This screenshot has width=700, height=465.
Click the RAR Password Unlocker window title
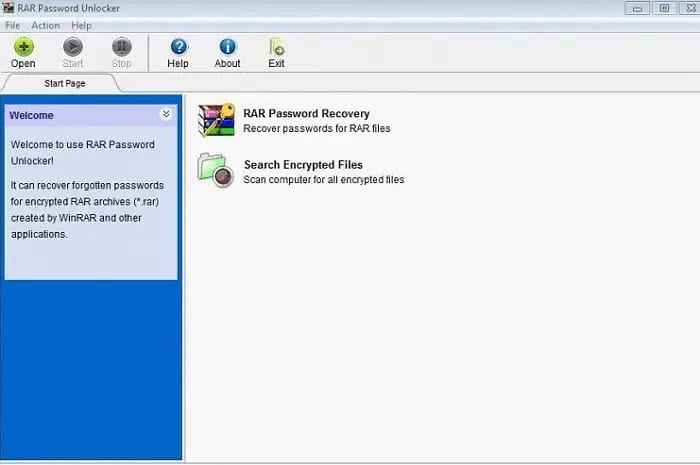pos(69,8)
